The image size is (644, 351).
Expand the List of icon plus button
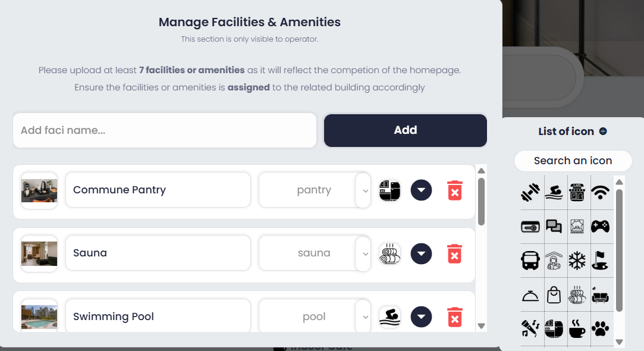pos(604,131)
